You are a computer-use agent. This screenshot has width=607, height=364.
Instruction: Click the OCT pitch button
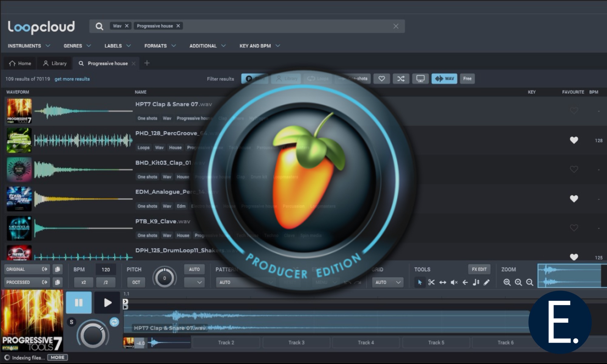[x=136, y=282]
